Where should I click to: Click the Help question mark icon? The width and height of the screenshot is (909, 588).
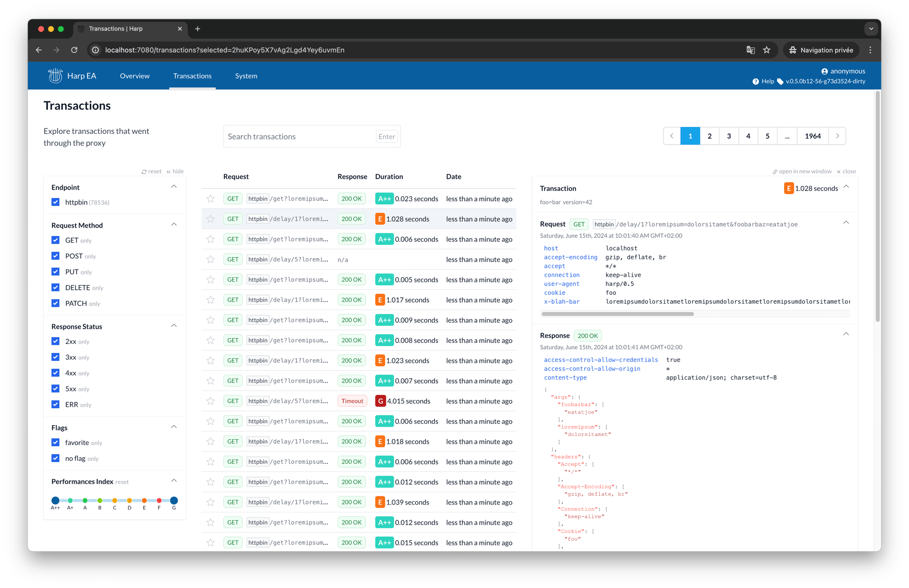(x=755, y=81)
